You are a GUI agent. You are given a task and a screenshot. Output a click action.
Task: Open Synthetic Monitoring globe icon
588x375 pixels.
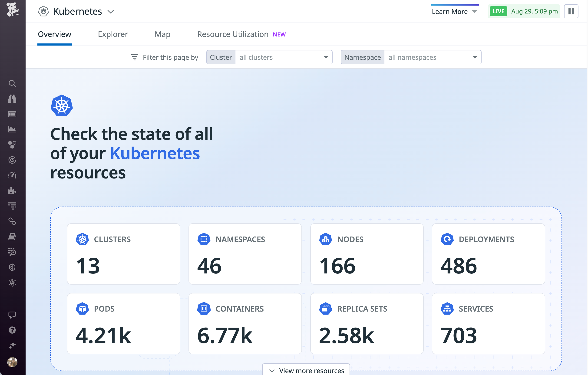click(x=12, y=283)
